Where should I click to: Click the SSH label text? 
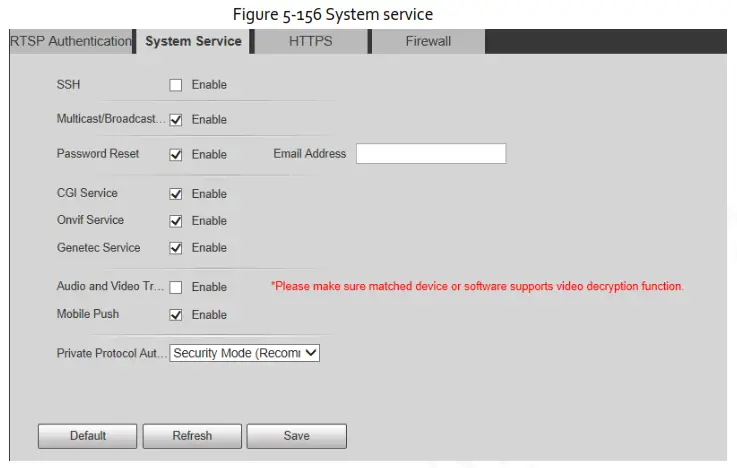point(69,85)
